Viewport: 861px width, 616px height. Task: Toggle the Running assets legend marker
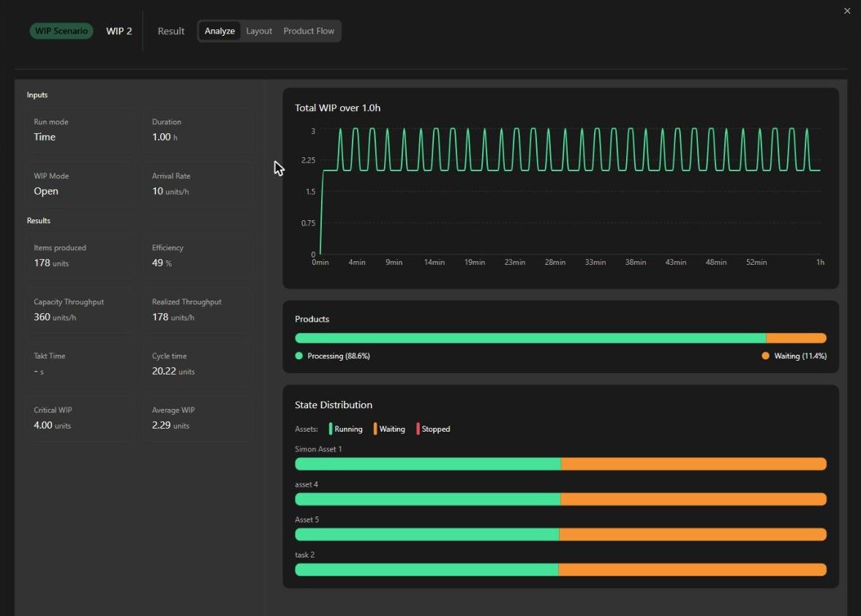pyautogui.click(x=331, y=429)
